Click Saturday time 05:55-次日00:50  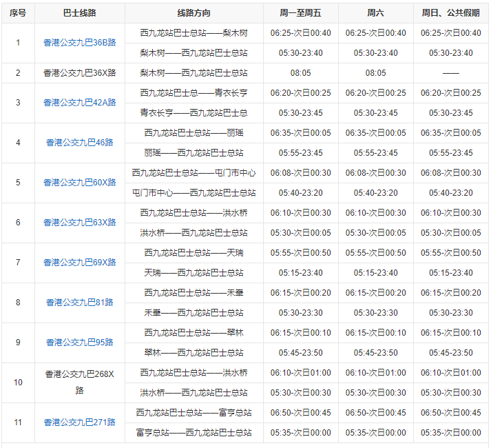point(375,253)
